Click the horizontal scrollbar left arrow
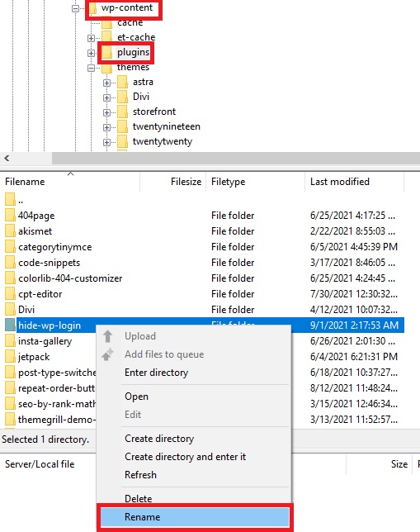 (x=7, y=158)
